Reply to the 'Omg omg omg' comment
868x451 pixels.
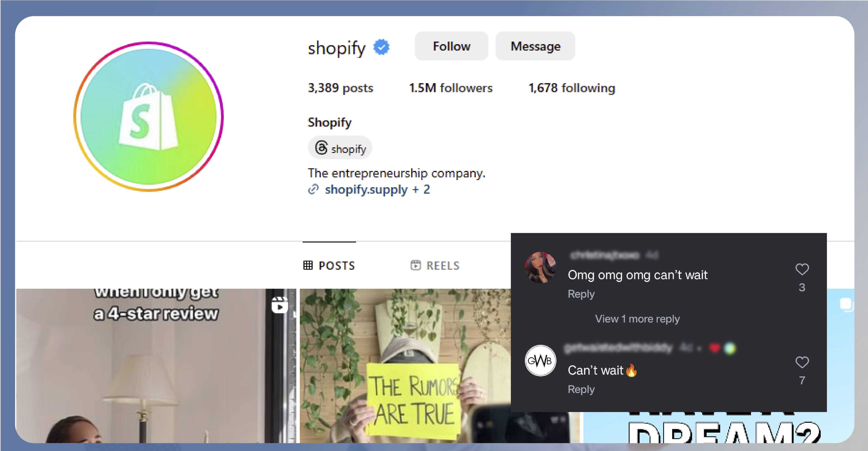pyautogui.click(x=581, y=294)
